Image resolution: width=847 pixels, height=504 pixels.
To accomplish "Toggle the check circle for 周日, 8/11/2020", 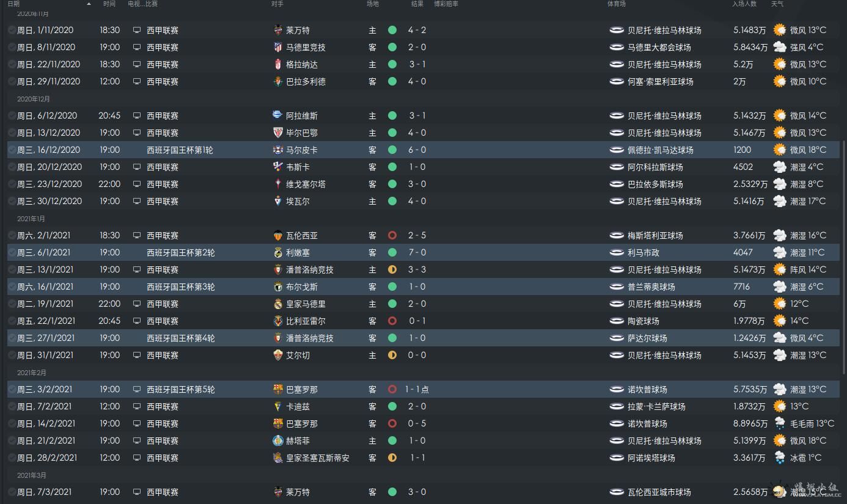I will tap(12, 47).
